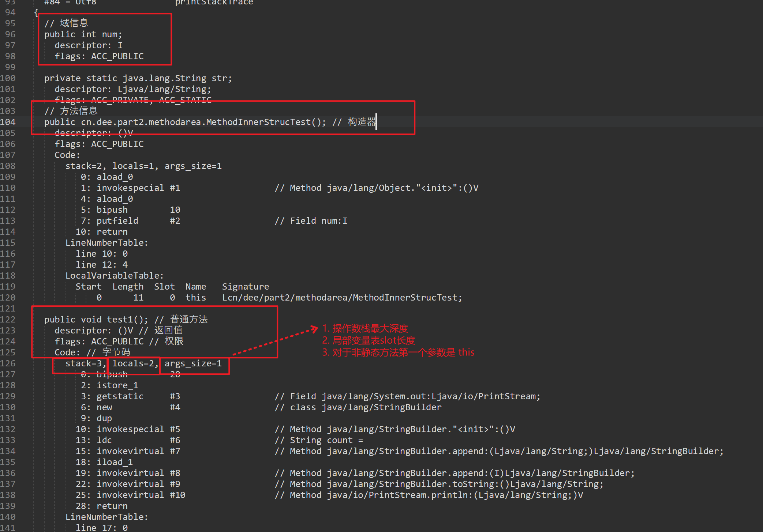Click the '// 域信息' comment line
Screen dimensions: 763x532
pyautogui.click(x=66, y=23)
